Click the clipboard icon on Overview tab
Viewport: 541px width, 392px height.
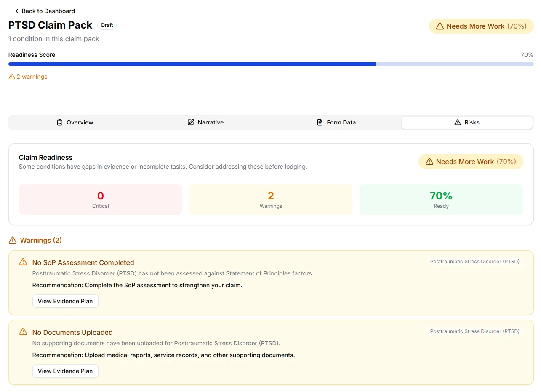(60, 122)
